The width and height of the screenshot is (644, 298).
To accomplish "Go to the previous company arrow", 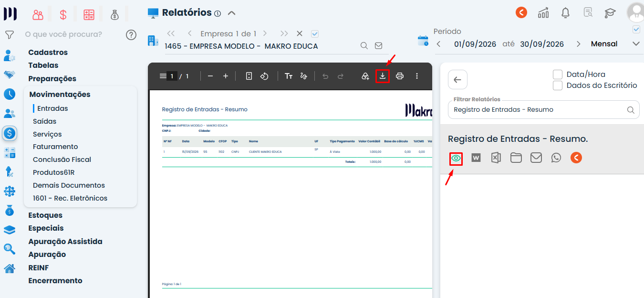I will (190, 34).
